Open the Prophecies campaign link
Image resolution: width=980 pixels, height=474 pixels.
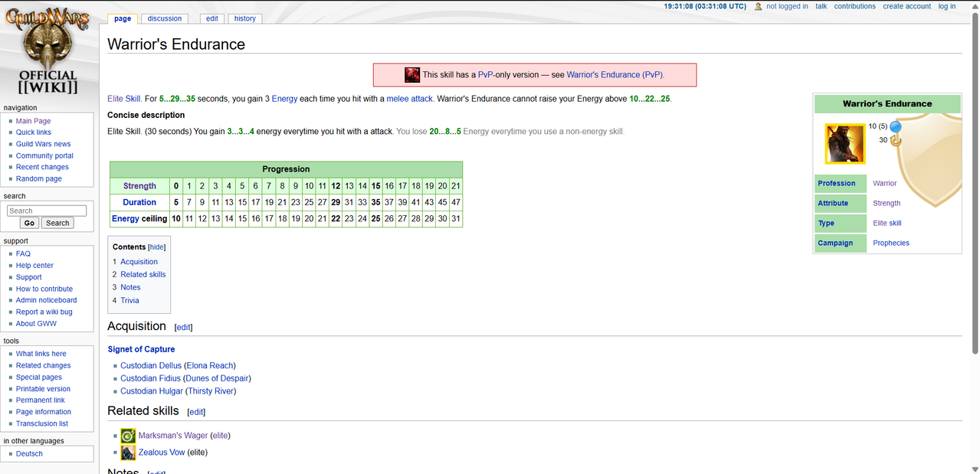(891, 244)
